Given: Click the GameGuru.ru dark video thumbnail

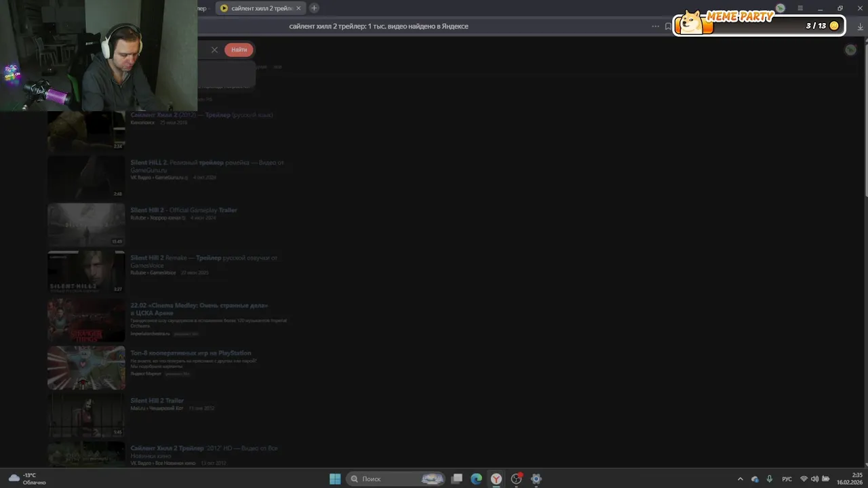Looking at the screenshot, I should (86, 178).
